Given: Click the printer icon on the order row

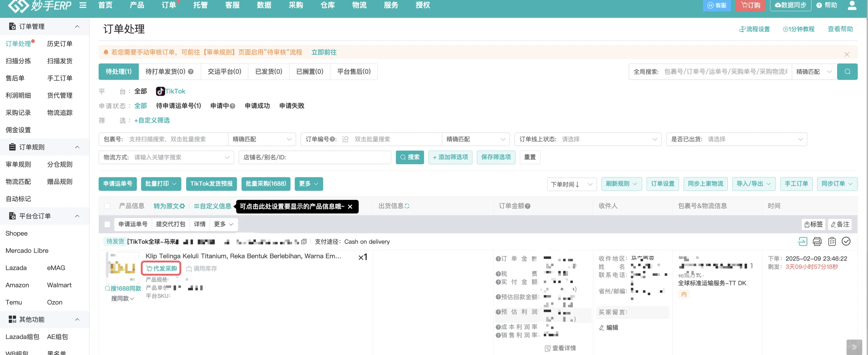Looking at the screenshot, I should [x=817, y=241].
